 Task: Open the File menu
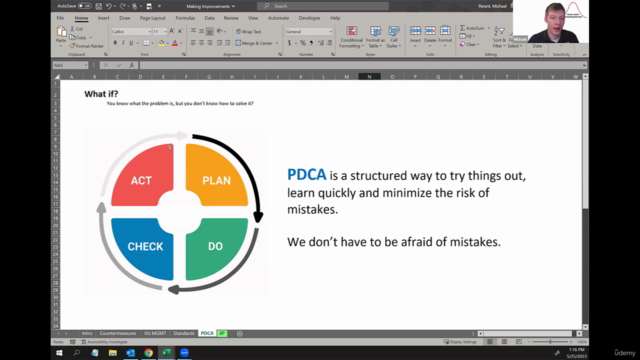coord(60,18)
